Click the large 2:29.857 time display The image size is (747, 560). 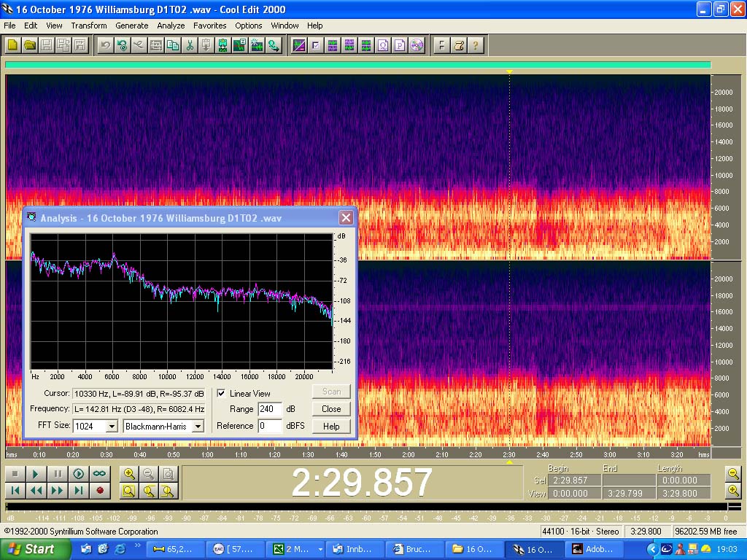click(362, 483)
